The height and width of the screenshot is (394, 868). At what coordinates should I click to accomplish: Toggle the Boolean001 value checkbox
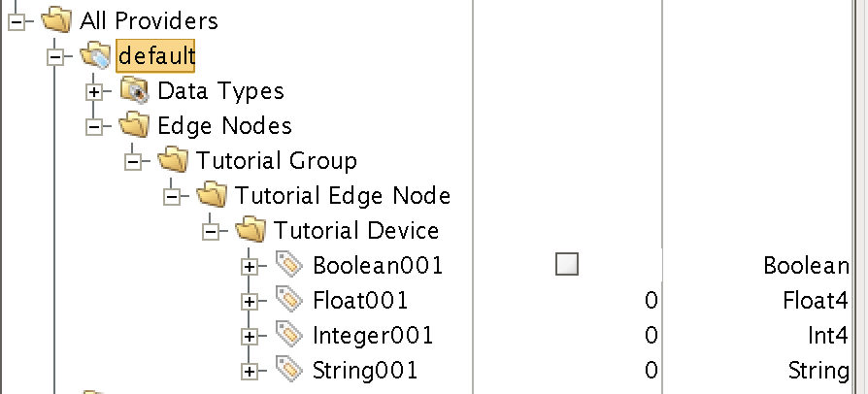coord(567,264)
